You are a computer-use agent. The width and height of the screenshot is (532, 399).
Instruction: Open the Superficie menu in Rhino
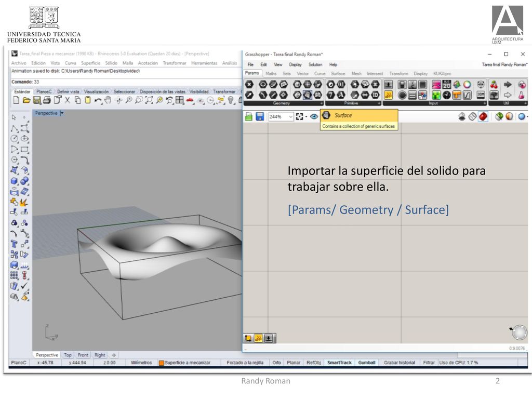click(90, 63)
